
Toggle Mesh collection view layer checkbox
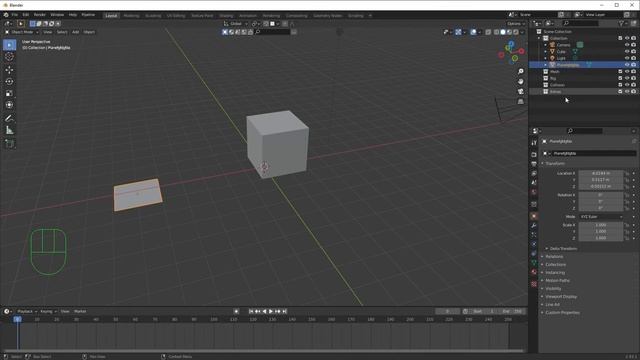(x=620, y=71)
